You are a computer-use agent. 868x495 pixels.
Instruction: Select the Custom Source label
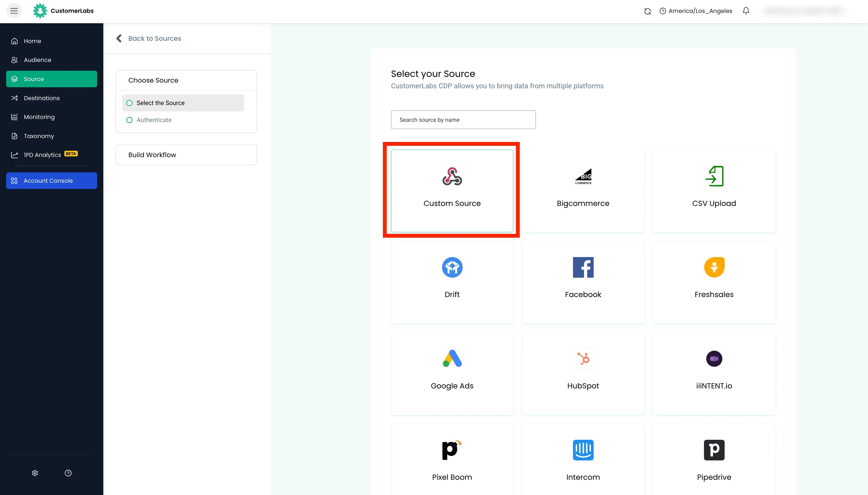pyautogui.click(x=452, y=203)
